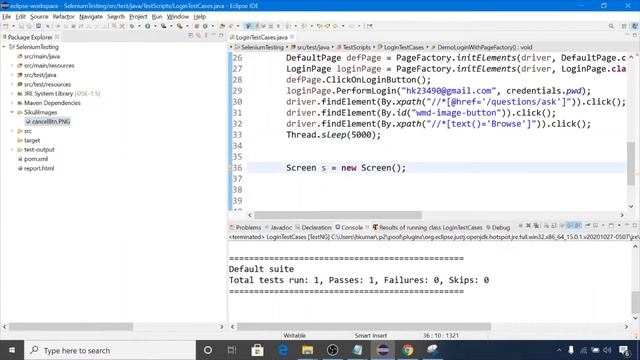This screenshot has height=360, width=640.
Task: Toggle Word Wrap in Console toolbar
Action: pyautogui.click(x=562, y=226)
